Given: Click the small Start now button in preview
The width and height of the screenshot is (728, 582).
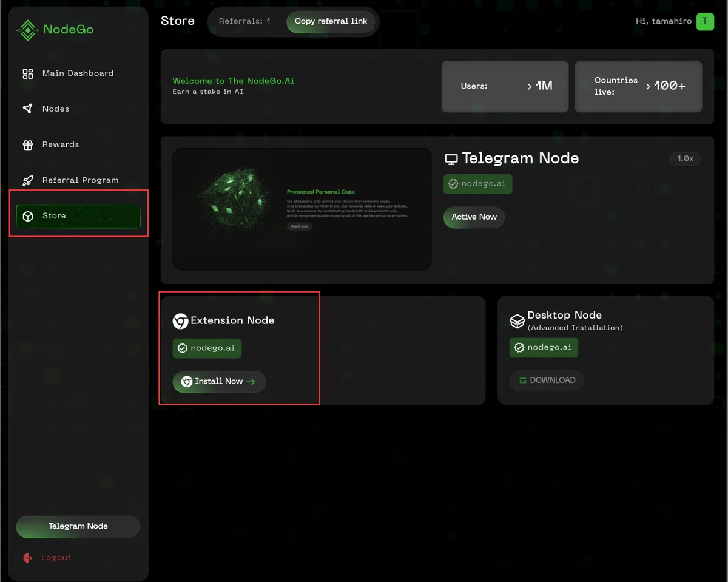Looking at the screenshot, I should [300, 226].
